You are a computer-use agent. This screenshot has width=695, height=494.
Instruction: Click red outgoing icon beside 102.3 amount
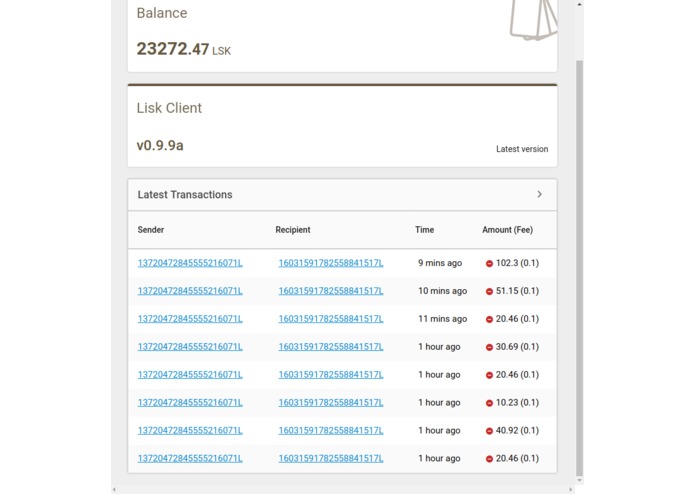(489, 264)
